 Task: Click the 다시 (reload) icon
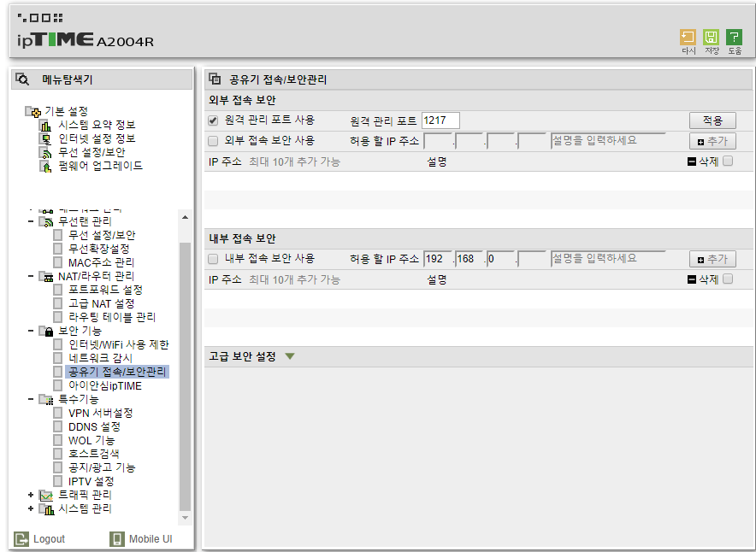688,37
